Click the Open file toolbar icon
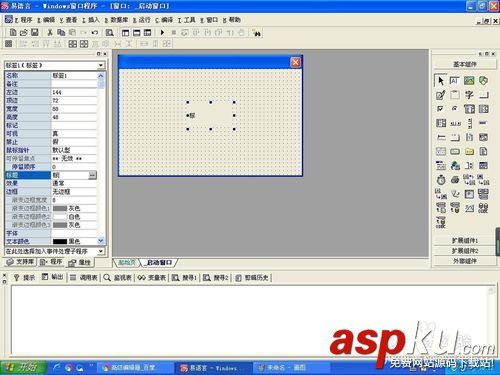The image size is (500, 375). [x=23, y=32]
